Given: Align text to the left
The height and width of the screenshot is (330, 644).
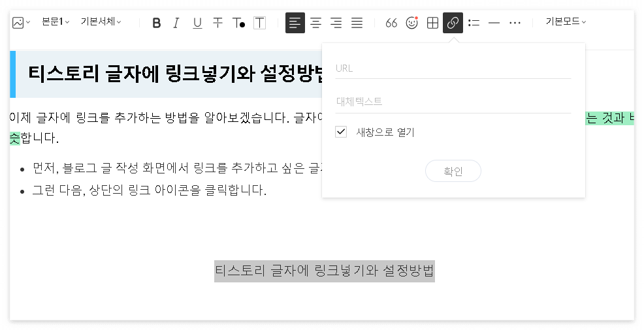Looking at the screenshot, I should coord(295,23).
